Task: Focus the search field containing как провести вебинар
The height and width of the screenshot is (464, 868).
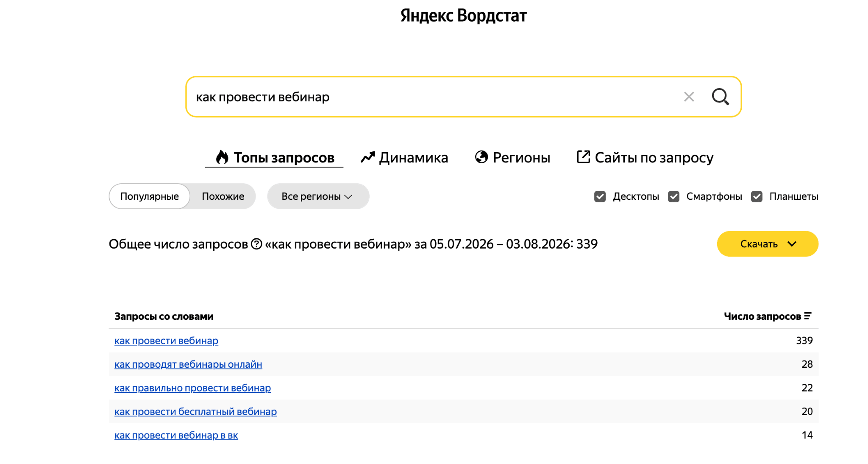Action: (464, 97)
